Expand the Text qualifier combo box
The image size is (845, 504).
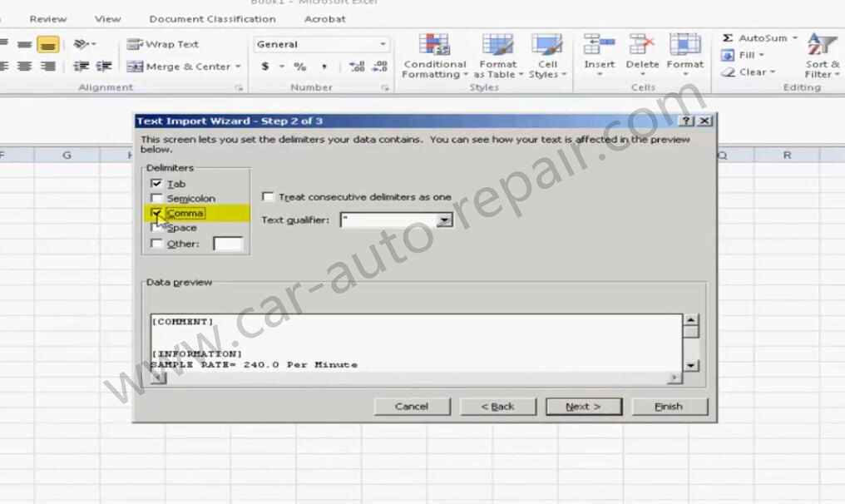445,220
